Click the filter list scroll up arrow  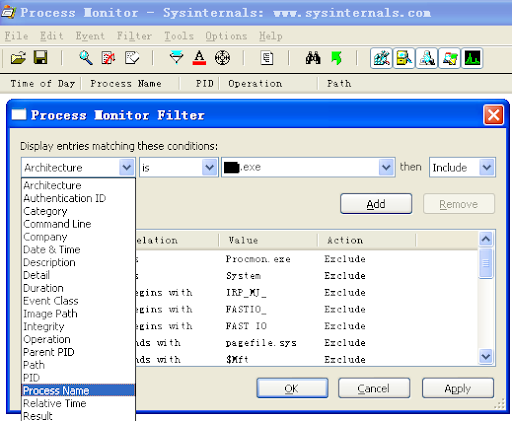(486, 239)
